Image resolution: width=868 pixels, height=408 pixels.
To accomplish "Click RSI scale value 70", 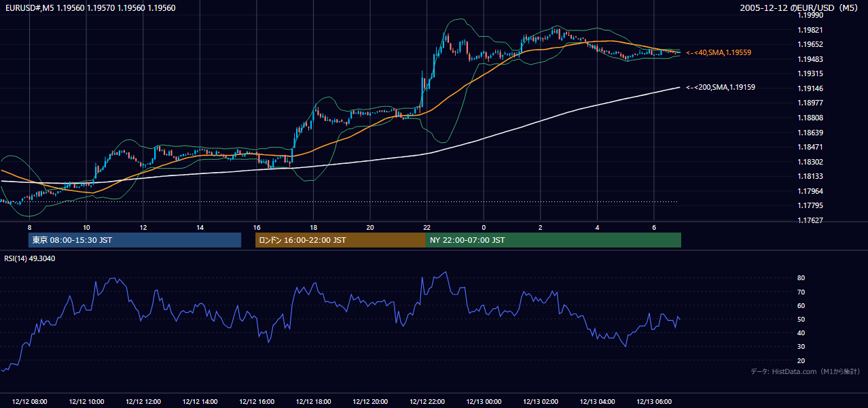I will 801,292.
